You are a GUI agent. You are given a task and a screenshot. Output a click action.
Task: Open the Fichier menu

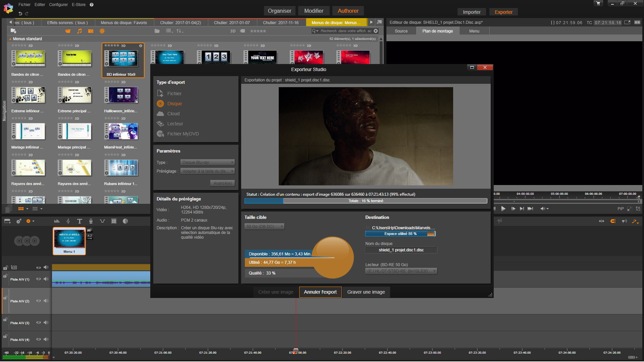(24, 5)
